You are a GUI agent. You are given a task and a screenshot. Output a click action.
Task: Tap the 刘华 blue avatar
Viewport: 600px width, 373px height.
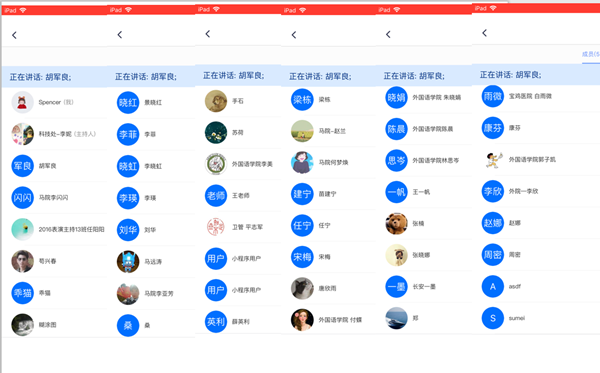point(128,230)
